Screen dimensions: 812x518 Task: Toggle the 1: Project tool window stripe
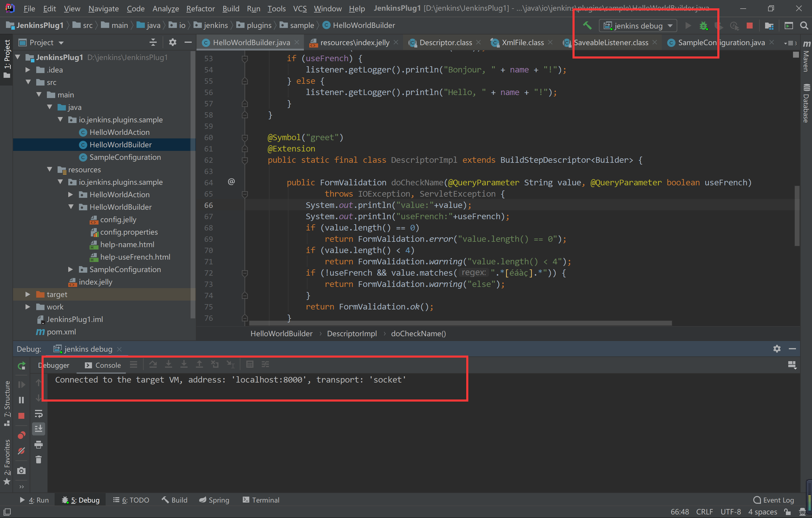click(x=7, y=59)
